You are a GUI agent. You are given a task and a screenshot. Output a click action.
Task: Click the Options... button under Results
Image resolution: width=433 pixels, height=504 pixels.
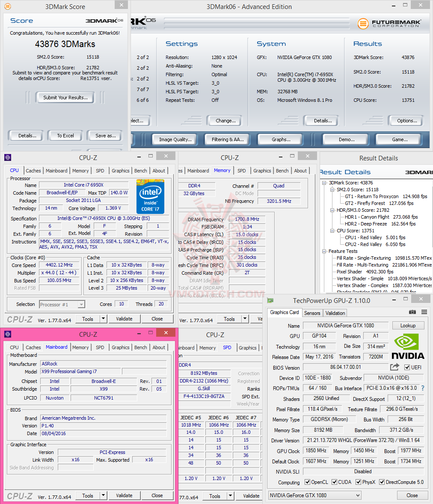pyautogui.click(x=406, y=121)
